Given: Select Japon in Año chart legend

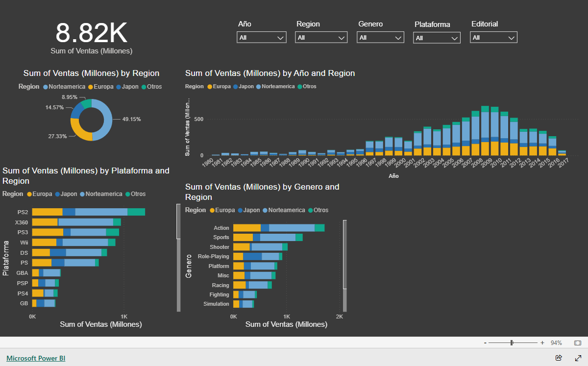Looking at the screenshot, I should 245,86.
